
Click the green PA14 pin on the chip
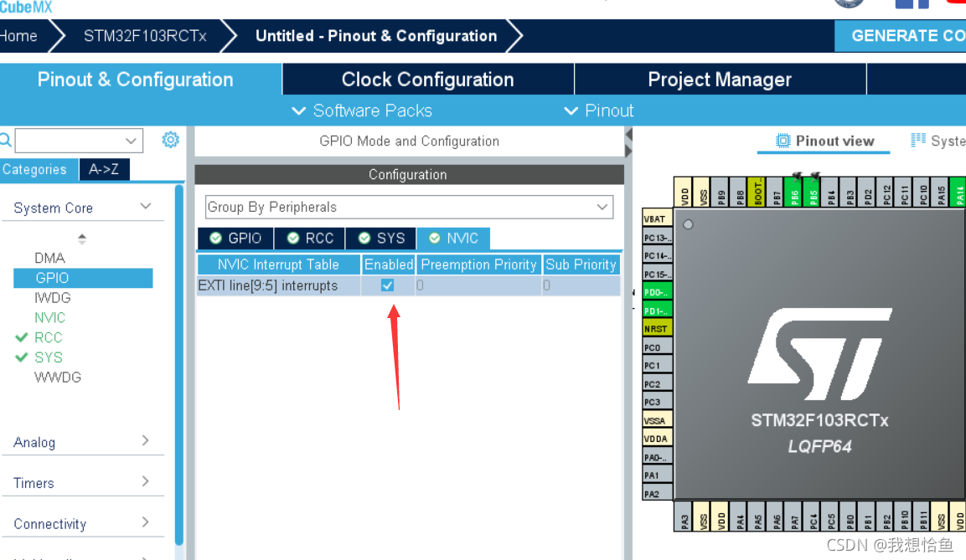point(958,193)
